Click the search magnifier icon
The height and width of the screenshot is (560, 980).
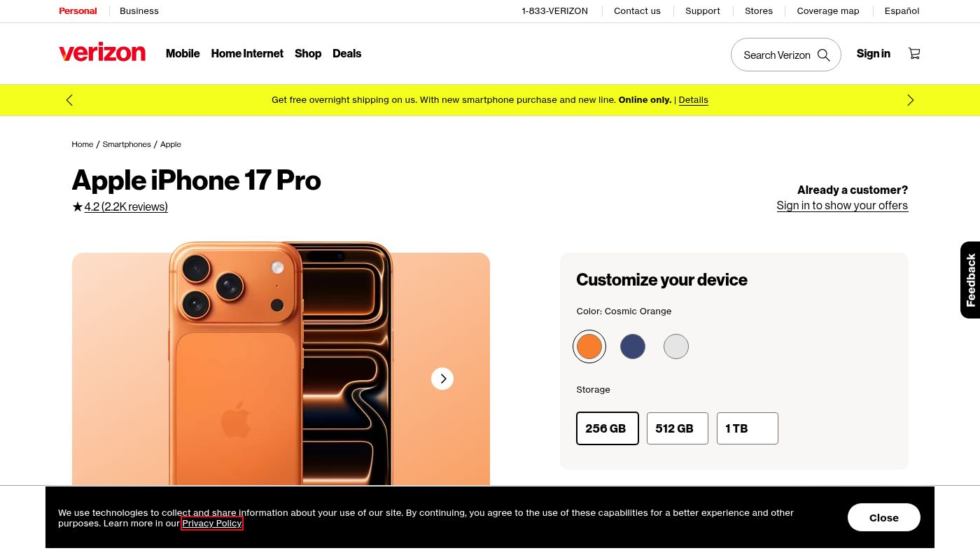click(x=824, y=55)
